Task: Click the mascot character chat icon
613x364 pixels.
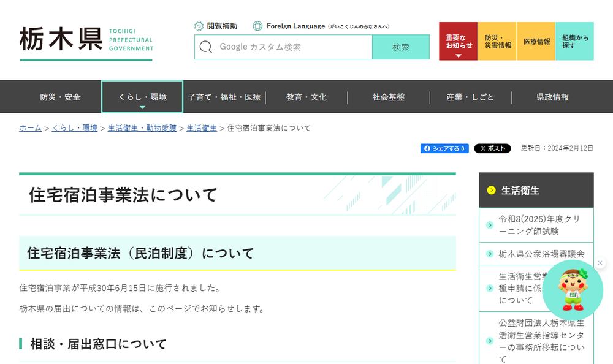Action: click(573, 290)
